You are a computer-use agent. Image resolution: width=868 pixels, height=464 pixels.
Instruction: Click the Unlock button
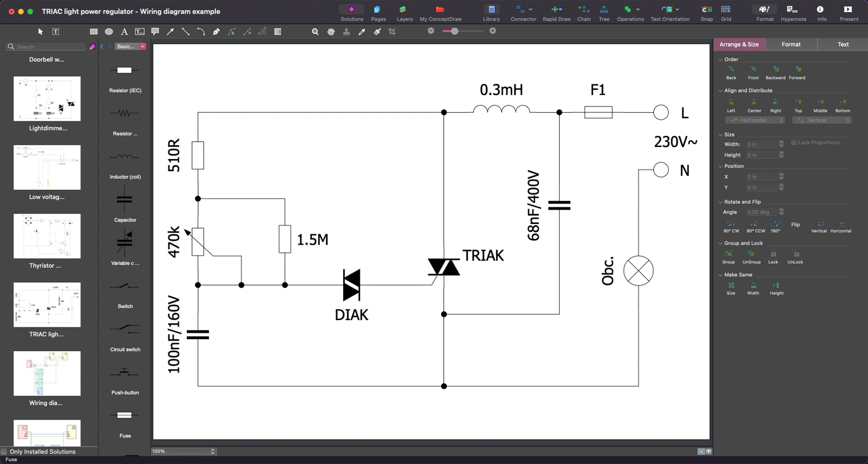(795, 257)
